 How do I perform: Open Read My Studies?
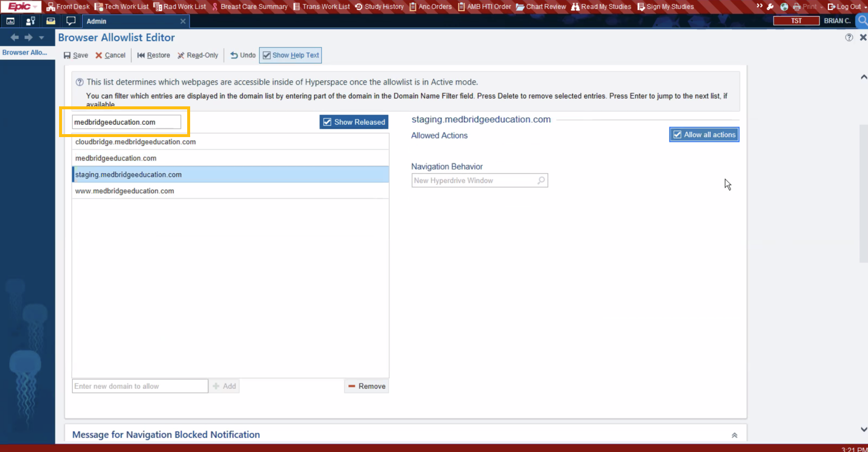(601, 6)
